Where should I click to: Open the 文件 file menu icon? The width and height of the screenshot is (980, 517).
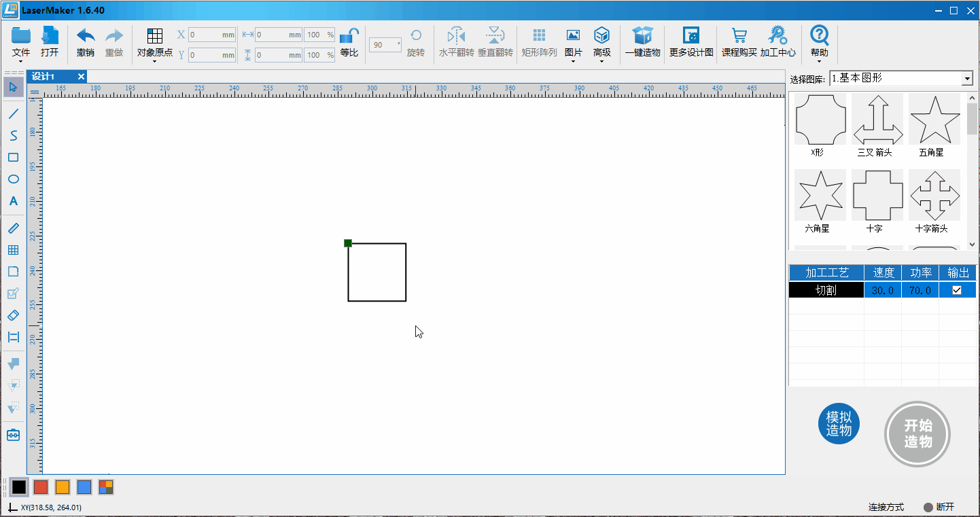[x=21, y=35]
